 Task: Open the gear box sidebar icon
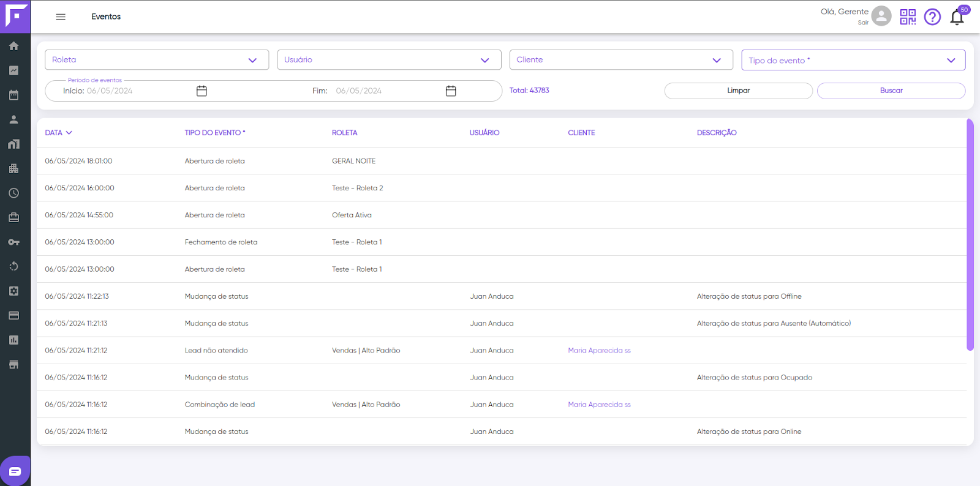[x=13, y=291]
